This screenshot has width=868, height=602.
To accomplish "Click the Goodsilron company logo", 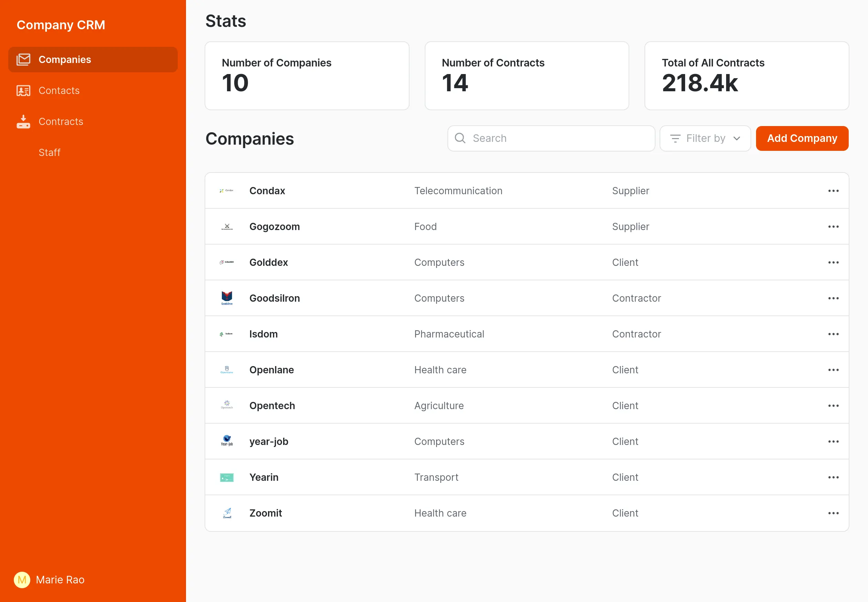I will [x=227, y=298].
